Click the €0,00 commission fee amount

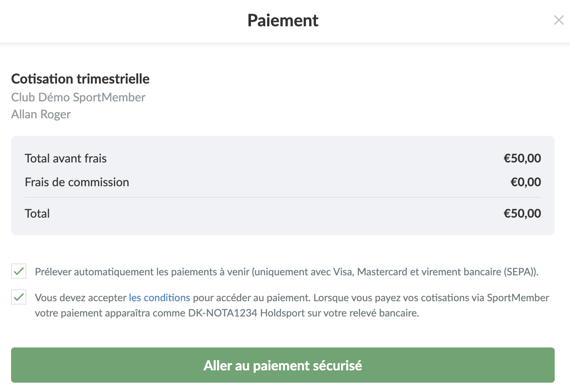[x=525, y=182]
